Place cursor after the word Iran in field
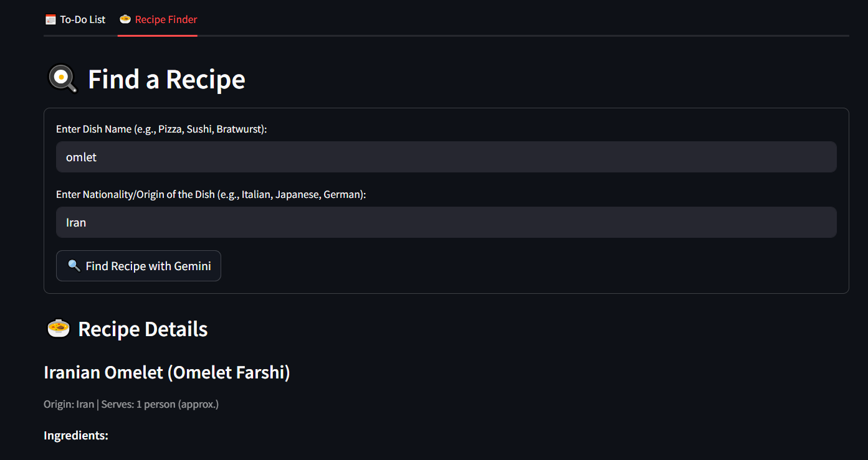 point(87,222)
